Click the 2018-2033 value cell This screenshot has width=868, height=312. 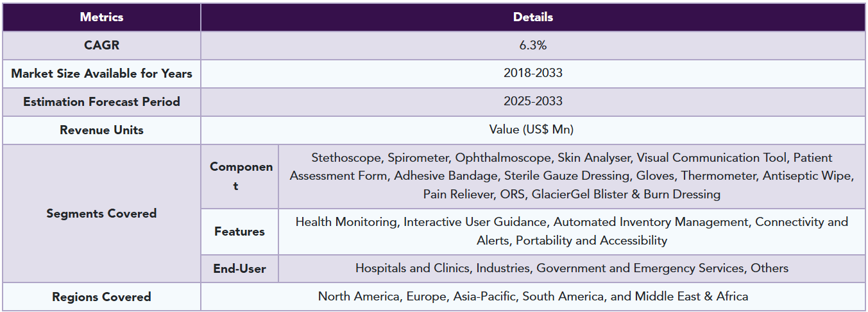tap(532, 73)
